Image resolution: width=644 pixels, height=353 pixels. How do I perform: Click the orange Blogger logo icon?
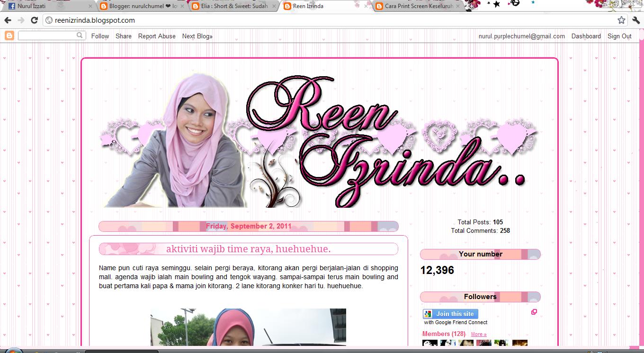click(x=9, y=35)
